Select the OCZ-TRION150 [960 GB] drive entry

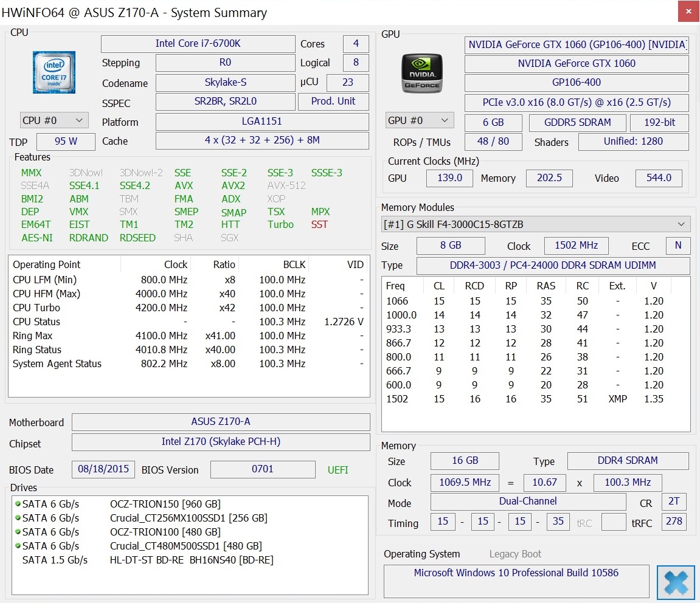[x=190, y=504]
